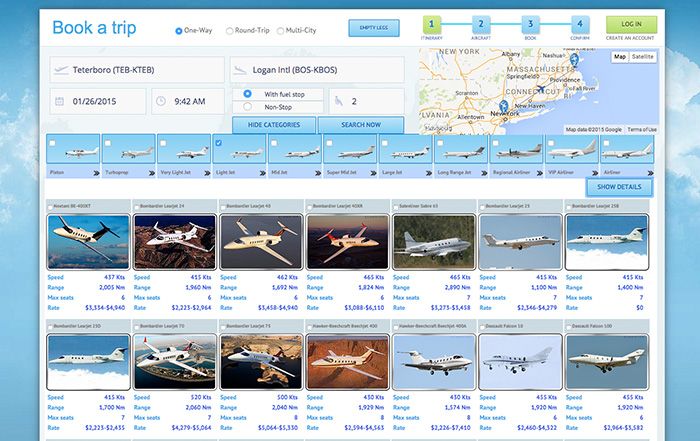Expand the Piston category arrows
Viewport: 700px width, 441px height.
(96, 173)
